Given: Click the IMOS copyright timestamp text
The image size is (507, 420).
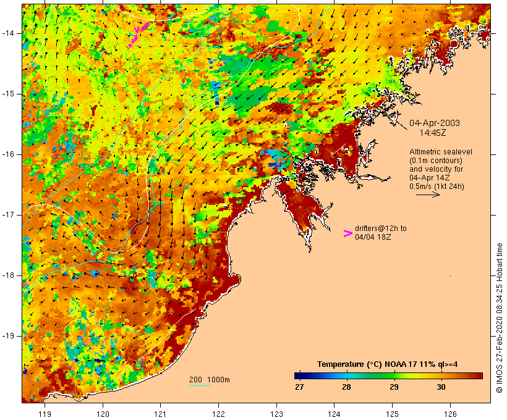Looking at the screenshot, I should click(499, 318).
